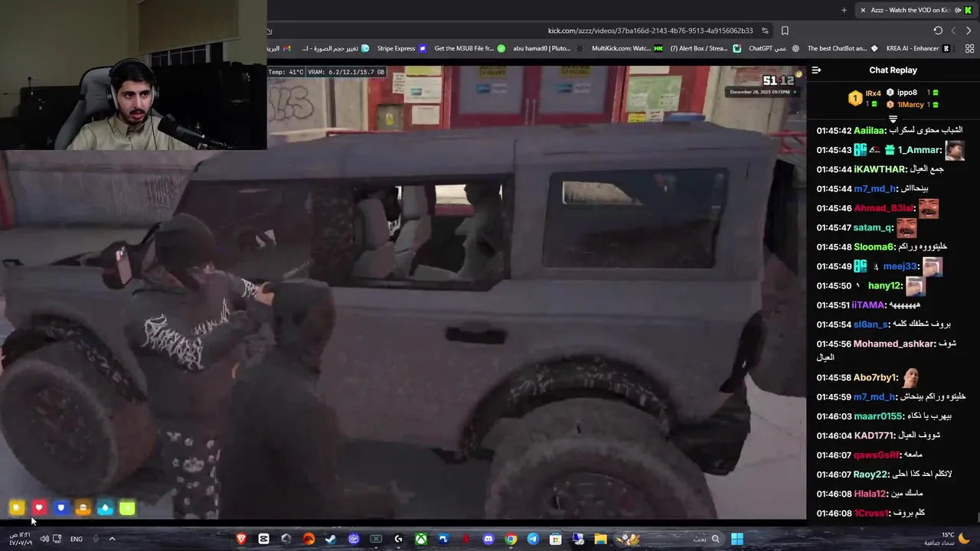Reload the page with the refresh icon

click(x=938, y=31)
